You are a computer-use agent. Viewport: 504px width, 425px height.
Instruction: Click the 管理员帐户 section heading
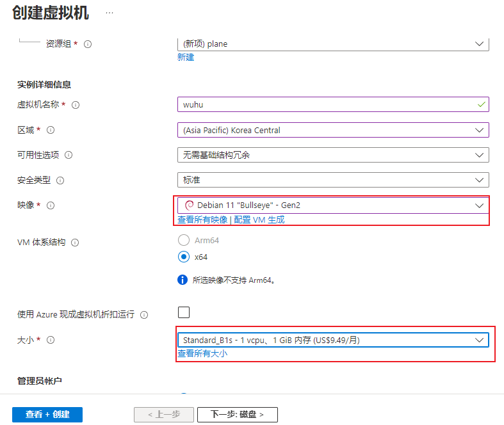click(40, 381)
